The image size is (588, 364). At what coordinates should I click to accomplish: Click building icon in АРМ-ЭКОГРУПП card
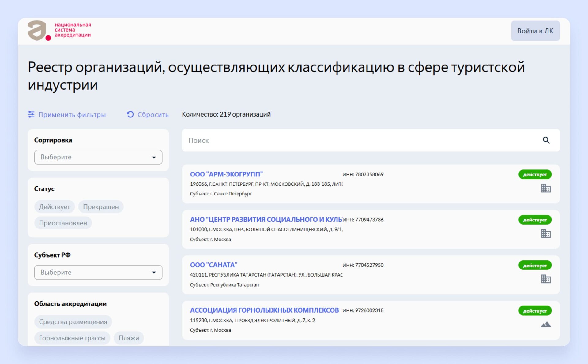545,188
